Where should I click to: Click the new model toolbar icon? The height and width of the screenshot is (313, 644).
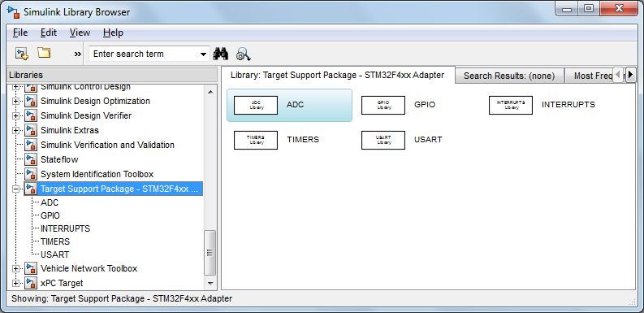[22, 54]
